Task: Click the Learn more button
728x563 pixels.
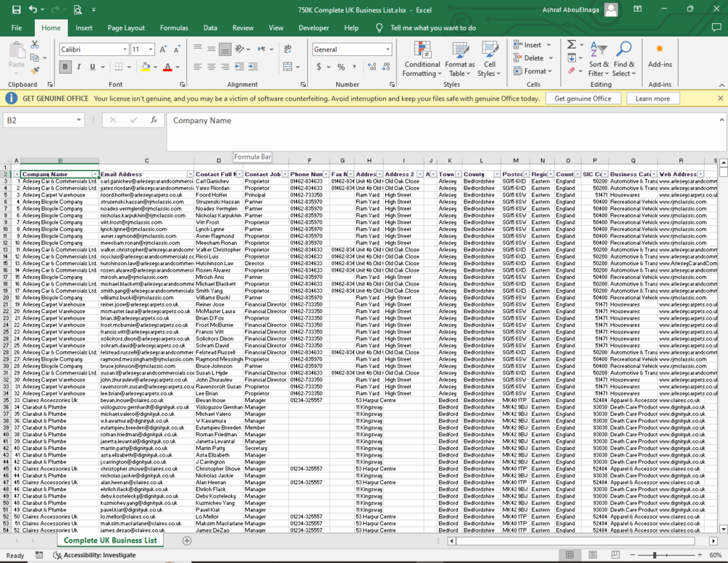Action: (653, 99)
